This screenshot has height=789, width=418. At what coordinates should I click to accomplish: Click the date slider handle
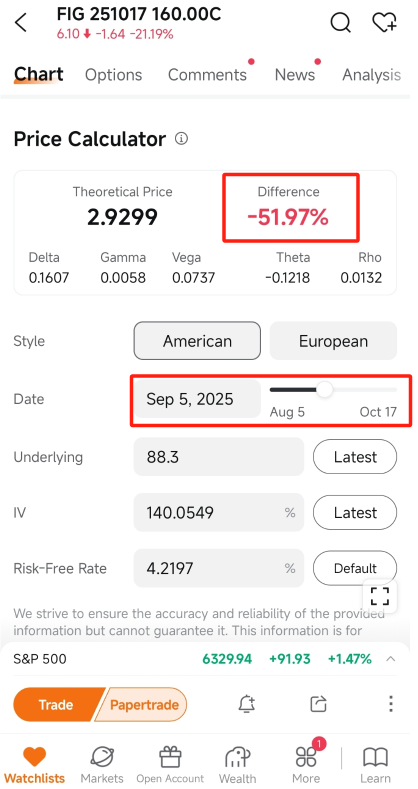pos(325,389)
